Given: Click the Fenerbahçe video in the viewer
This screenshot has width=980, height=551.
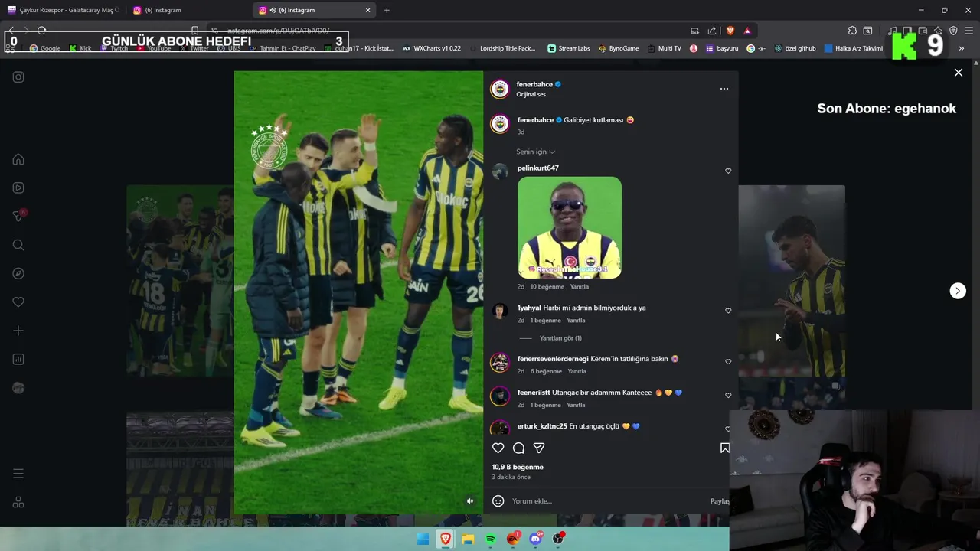Looking at the screenshot, I should tap(358, 292).
